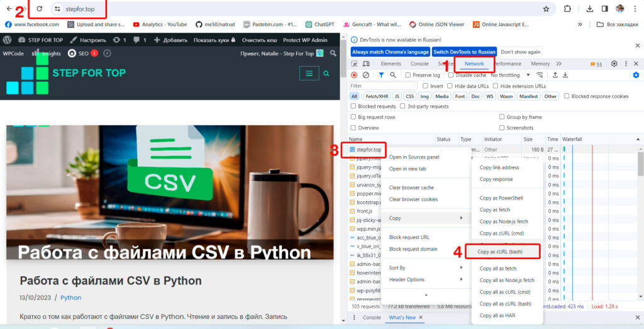Open site information icon beside stepfor.top
The image size is (644, 329).
click(57, 9)
